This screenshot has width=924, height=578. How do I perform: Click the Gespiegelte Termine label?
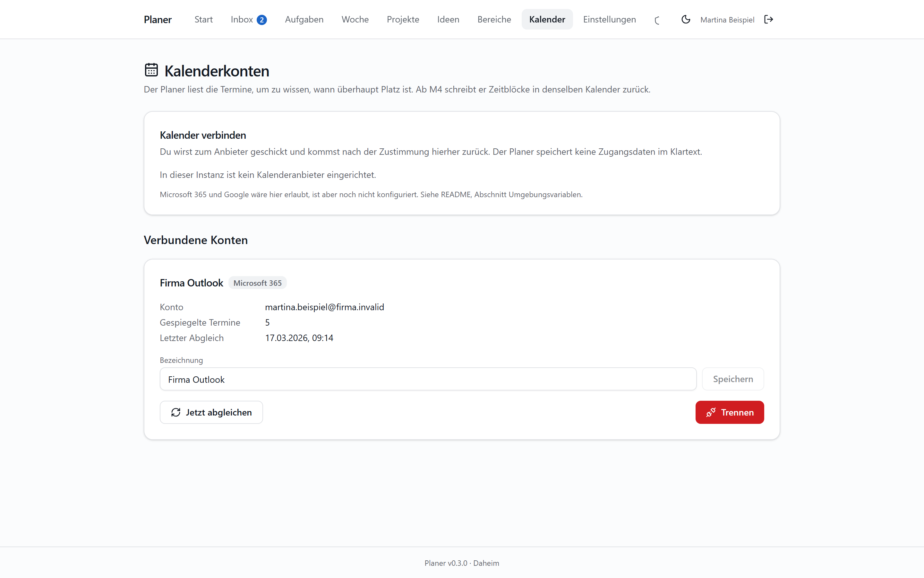(x=200, y=323)
